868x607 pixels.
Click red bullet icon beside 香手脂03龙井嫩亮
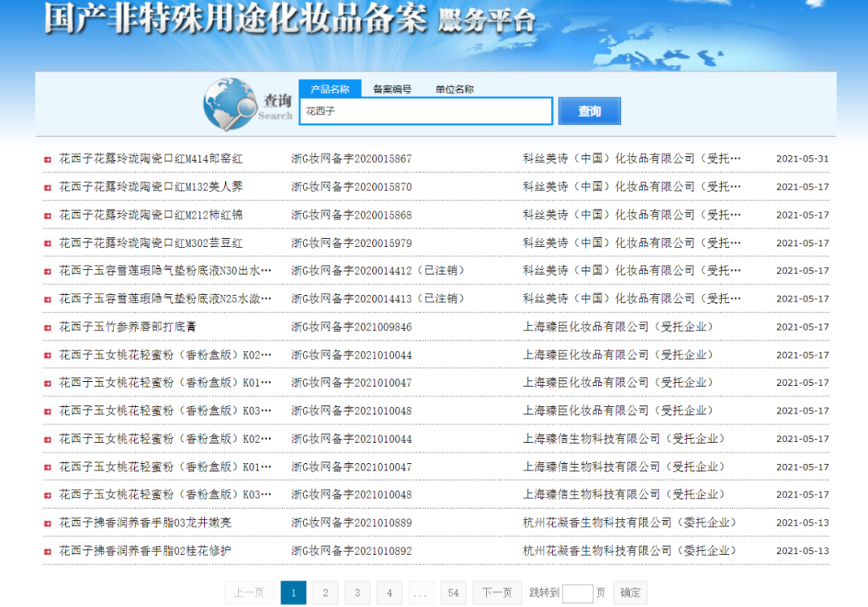point(47,523)
